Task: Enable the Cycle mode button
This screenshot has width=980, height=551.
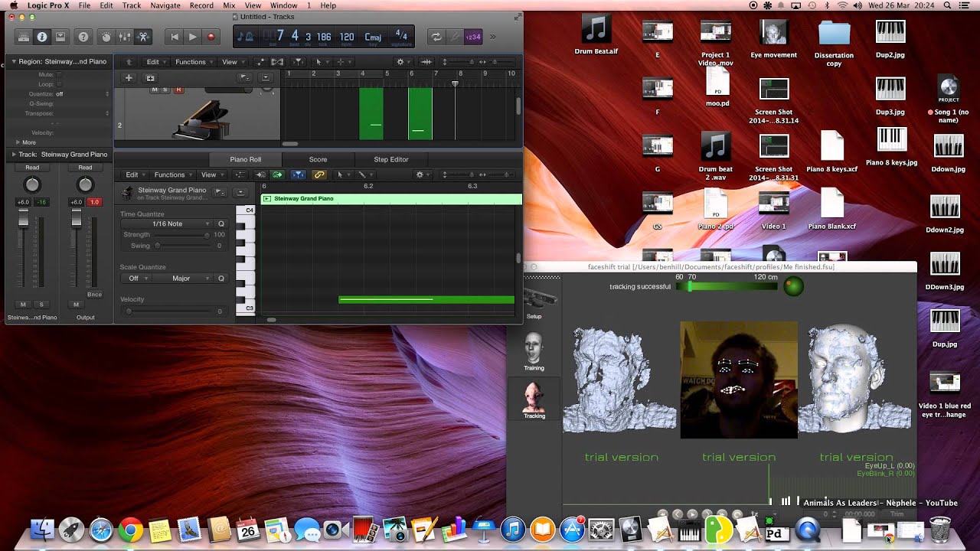Action: click(x=436, y=37)
